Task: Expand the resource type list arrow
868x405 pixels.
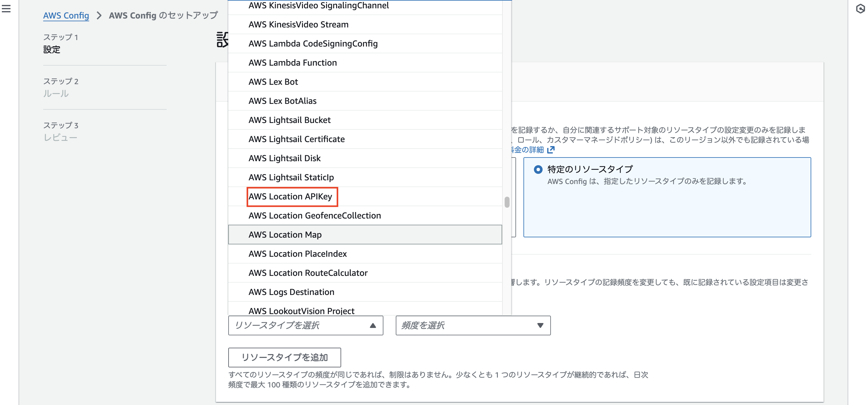Action: point(373,325)
